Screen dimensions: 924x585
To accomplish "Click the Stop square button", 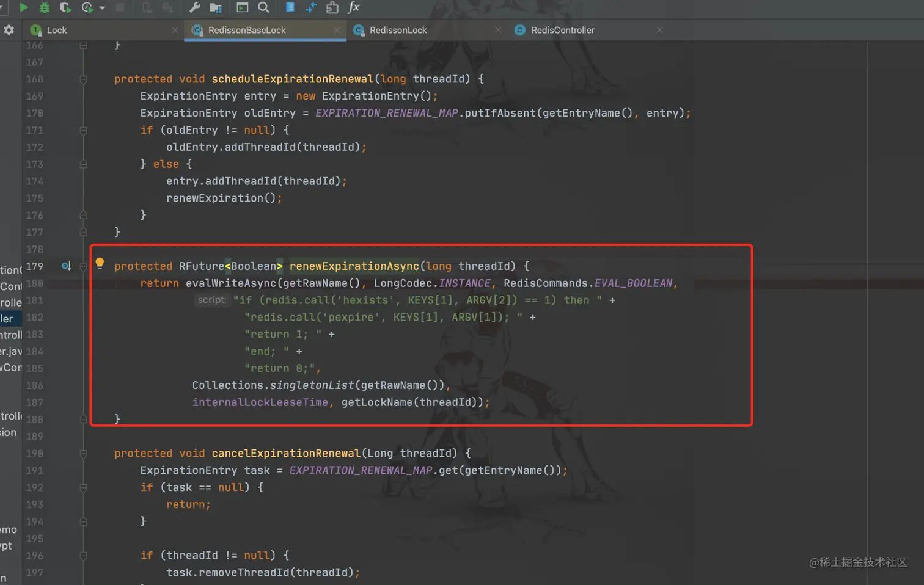I will coord(120,7).
